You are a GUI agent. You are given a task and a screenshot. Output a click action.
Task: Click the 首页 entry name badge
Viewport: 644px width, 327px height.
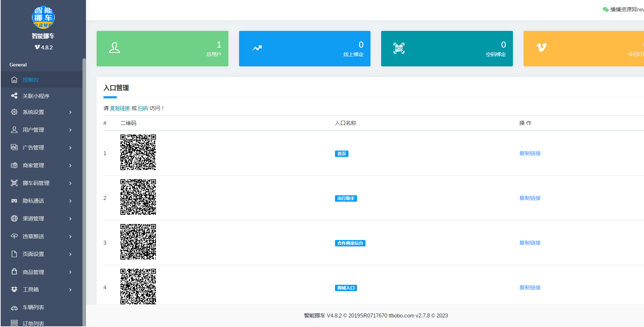pyautogui.click(x=342, y=154)
